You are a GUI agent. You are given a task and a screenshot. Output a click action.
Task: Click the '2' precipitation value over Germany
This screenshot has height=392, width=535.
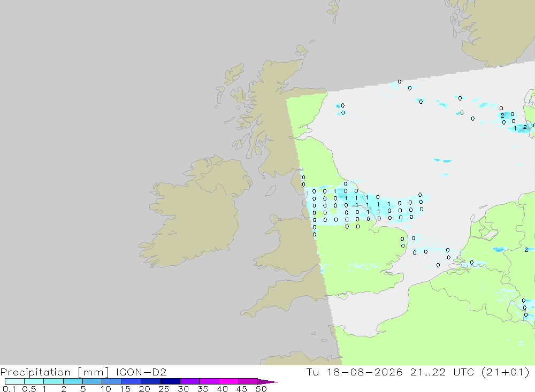pos(526,250)
